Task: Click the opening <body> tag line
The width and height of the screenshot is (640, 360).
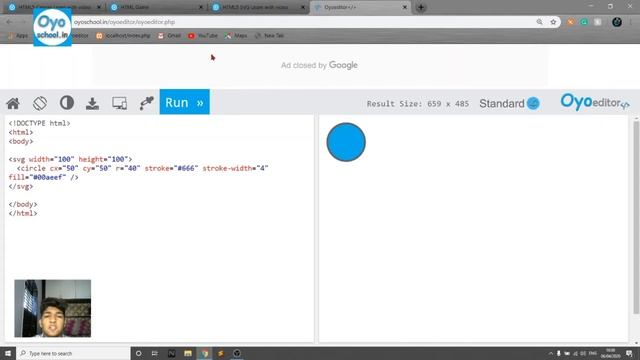Action: click(x=21, y=141)
